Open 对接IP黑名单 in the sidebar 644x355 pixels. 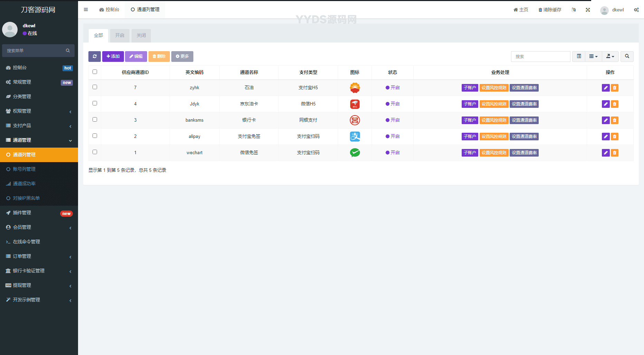click(39, 198)
